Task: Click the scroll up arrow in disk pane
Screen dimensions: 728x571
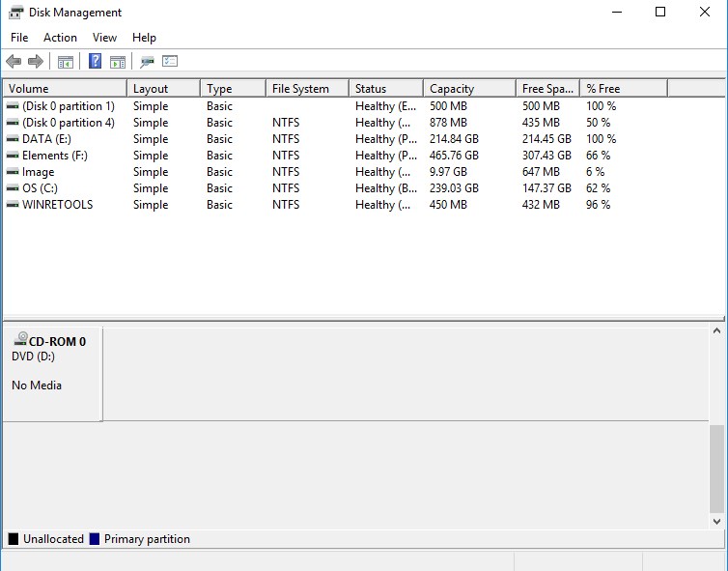Action: 716,330
